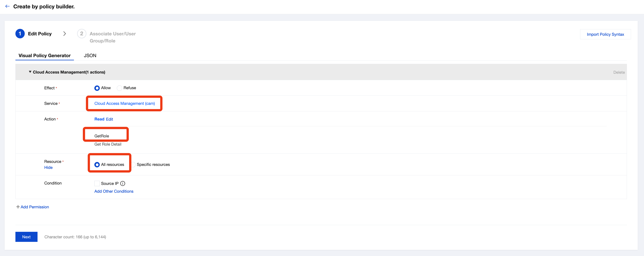Click Delete on the permission block
Viewport: 644px width, 256px height.
tap(619, 72)
